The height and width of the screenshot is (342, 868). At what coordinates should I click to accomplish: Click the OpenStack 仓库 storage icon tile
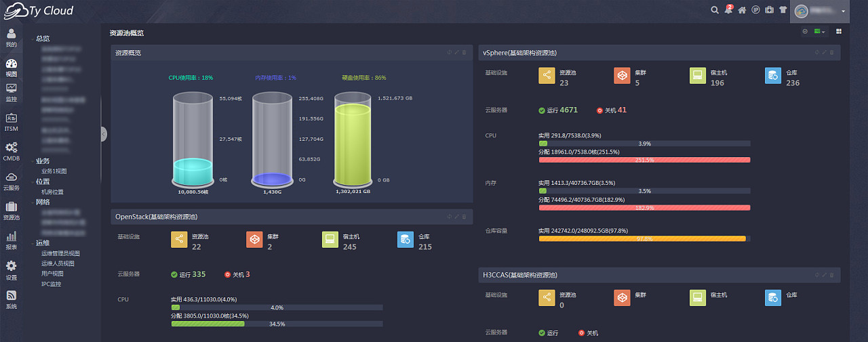coord(406,240)
